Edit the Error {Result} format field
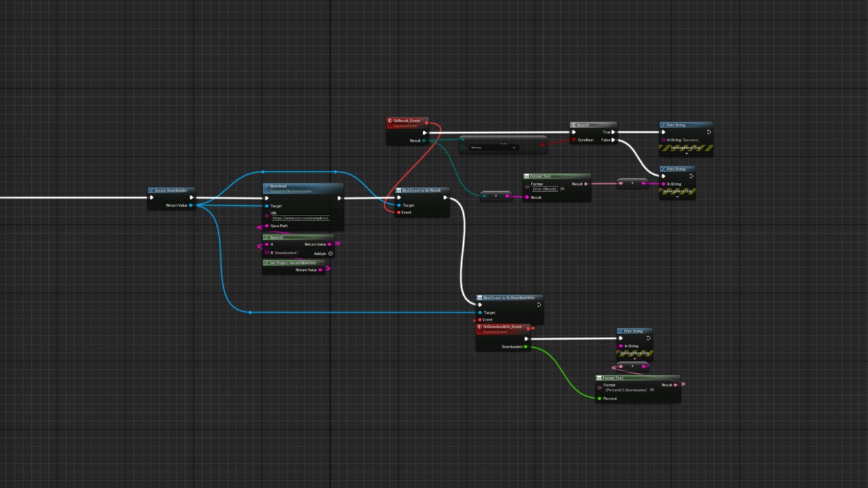Screen dimensions: 868x488 click(x=545, y=189)
